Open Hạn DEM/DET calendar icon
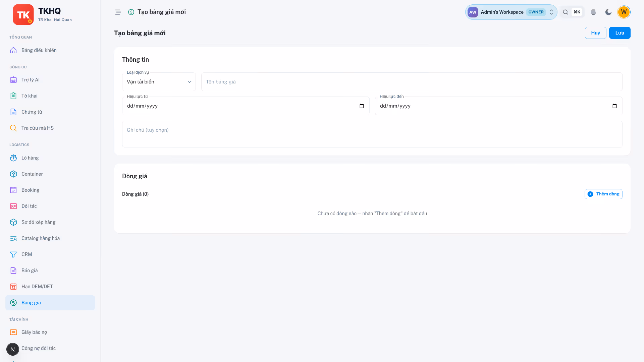This screenshot has width=644, height=362. pos(13,287)
